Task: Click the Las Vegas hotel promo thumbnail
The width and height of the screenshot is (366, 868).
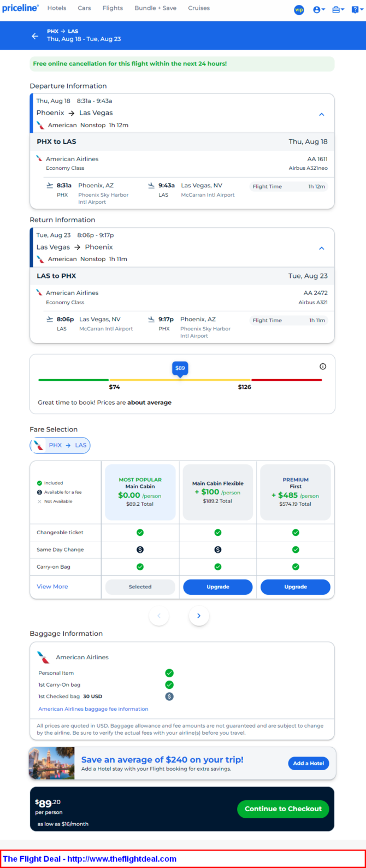Action: coord(51,763)
